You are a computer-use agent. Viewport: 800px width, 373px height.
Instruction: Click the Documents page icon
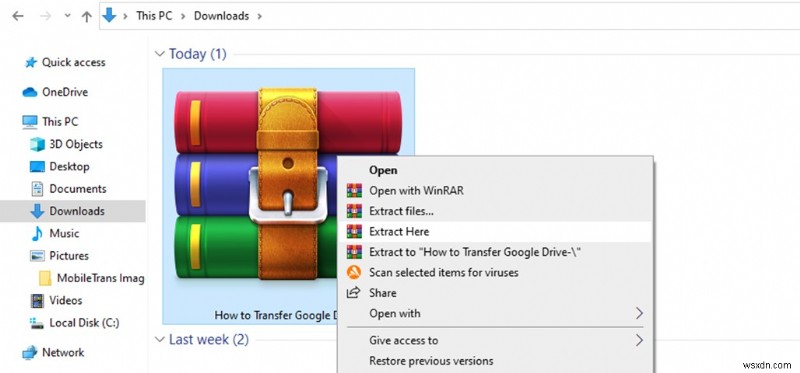click(x=37, y=189)
